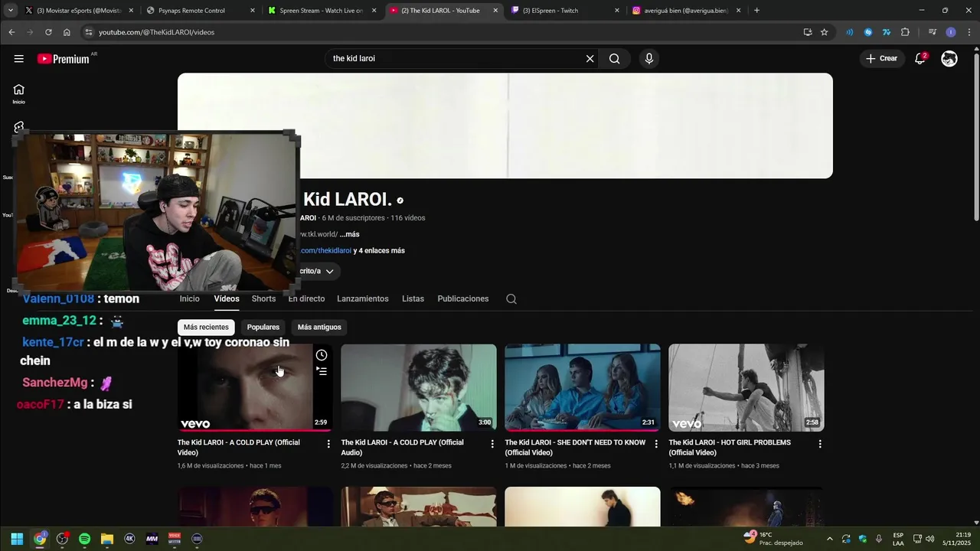Open the Shazam browser extension
The height and width of the screenshot is (551, 980).
(868, 32)
